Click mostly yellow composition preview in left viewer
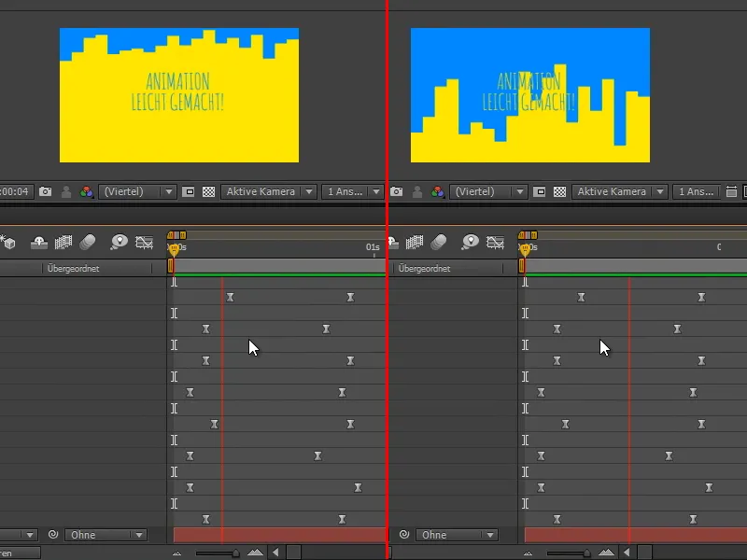747x560 pixels. click(179, 95)
